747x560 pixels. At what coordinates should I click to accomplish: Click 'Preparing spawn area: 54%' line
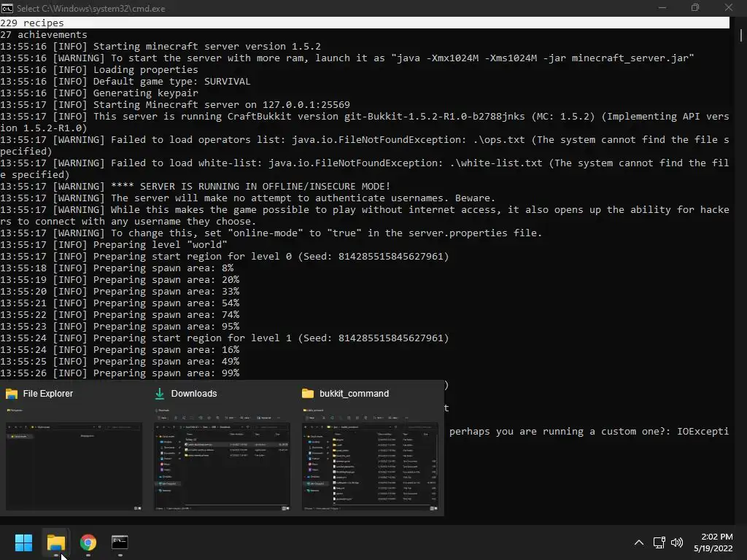click(120, 303)
